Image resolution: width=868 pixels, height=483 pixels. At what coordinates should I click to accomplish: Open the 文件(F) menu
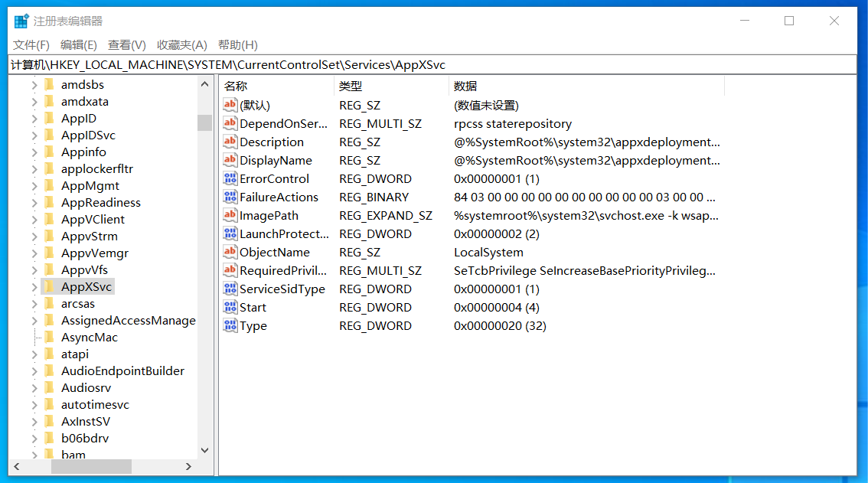(x=31, y=45)
